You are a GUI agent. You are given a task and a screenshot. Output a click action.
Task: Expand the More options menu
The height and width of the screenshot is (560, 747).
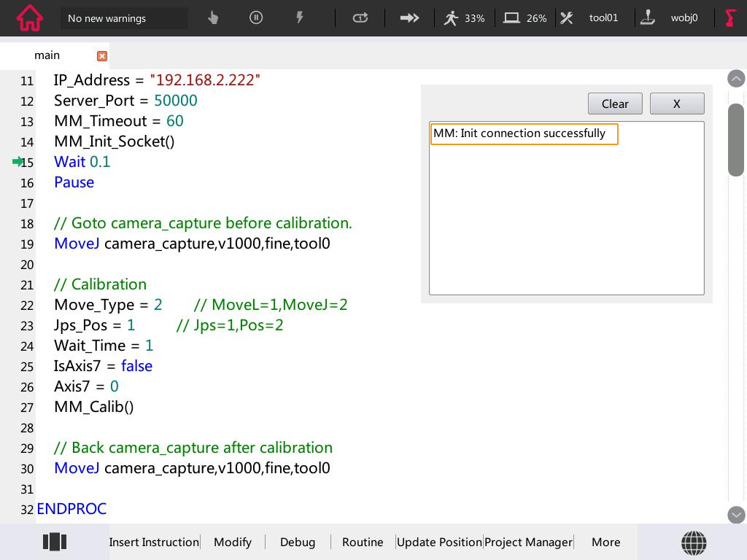(605, 542)
